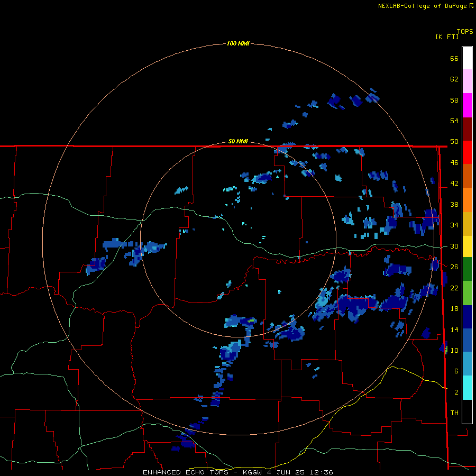Viewport: 476px width, 476px height.
Task: Select the dark red 54 kft swatch
Action: 467,129
